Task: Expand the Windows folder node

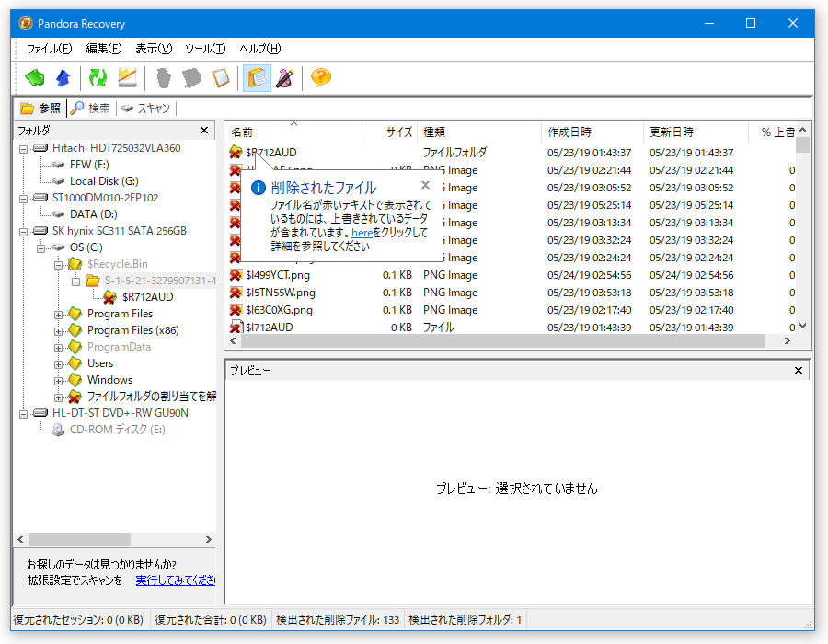Action: [58, 381]
